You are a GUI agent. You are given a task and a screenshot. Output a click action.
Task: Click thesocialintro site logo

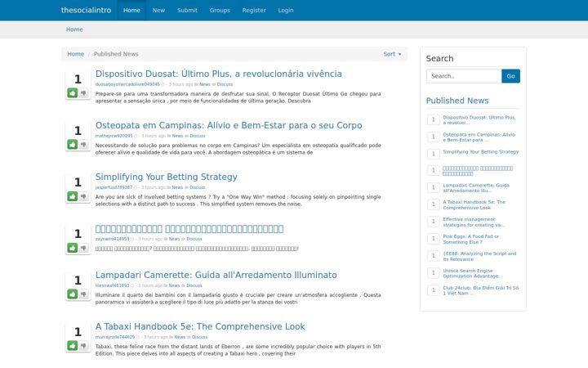[86, 10]
